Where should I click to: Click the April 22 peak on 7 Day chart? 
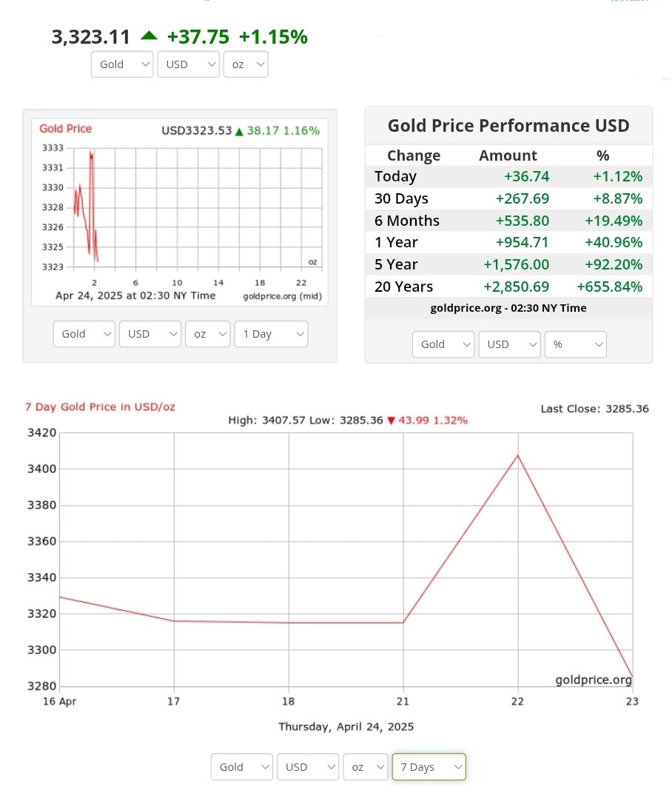517,455
